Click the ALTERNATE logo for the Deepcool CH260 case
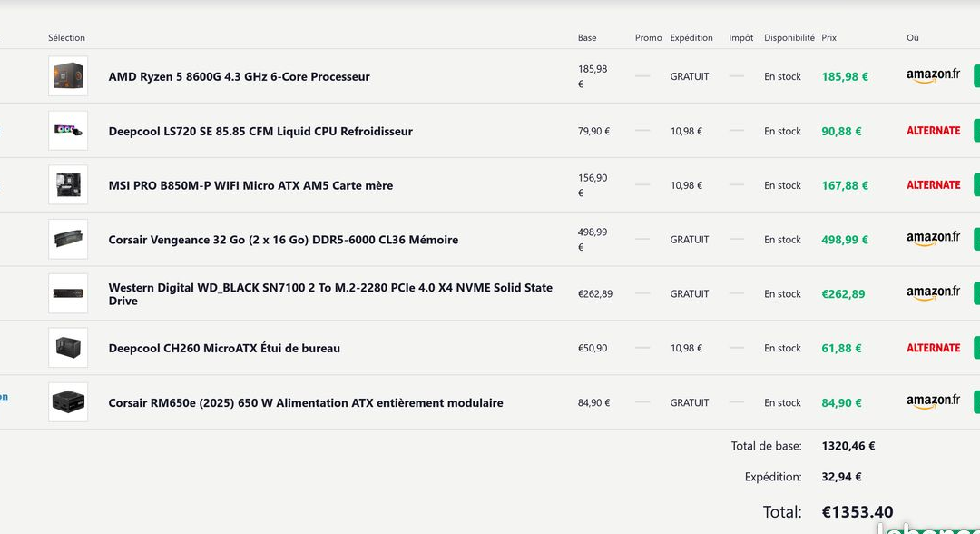Image resolution: width=980 pixels, height=534 pixels. pos(934,347)
